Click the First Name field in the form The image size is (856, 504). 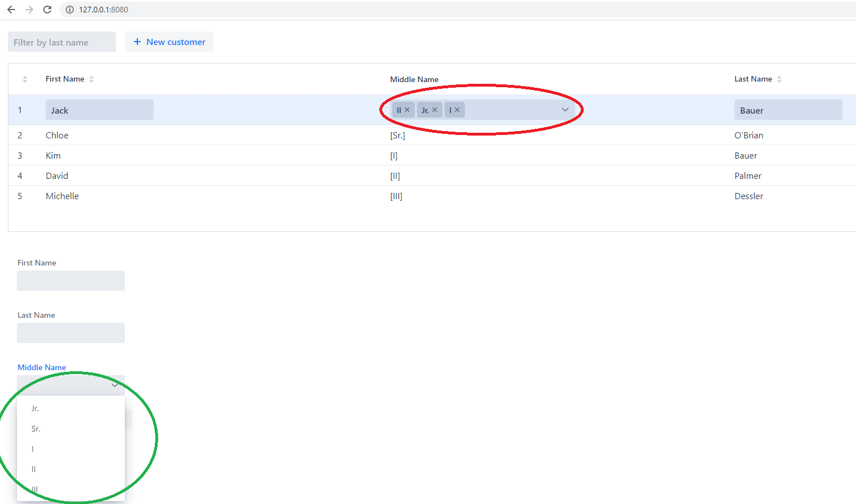(x=71, y=281)
